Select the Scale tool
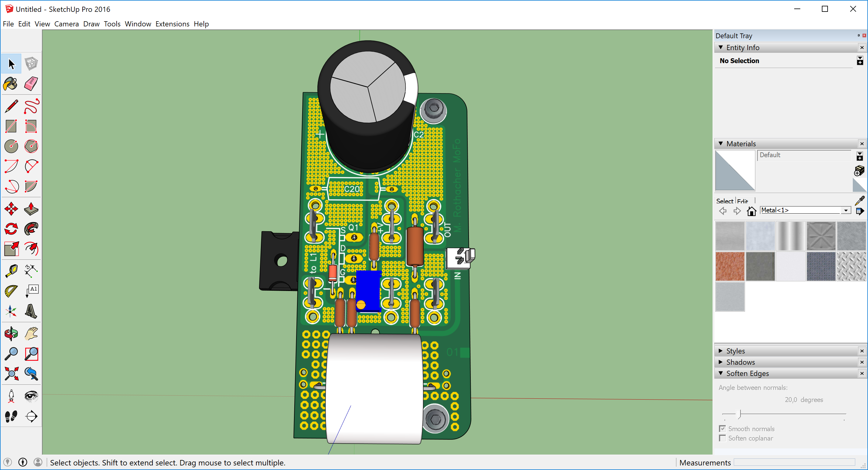 [x=11, y=249]
